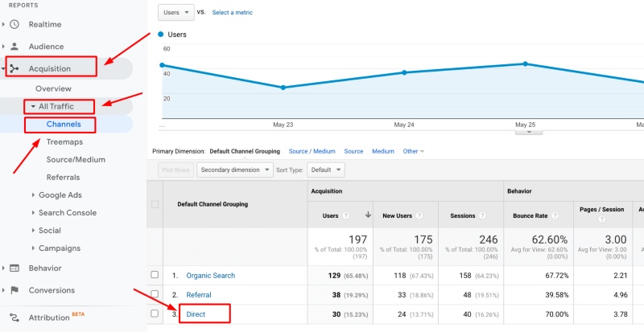Screen dimensions: 644x332
Task: Expand the Audience reports arrow
Action: click(x=3, y=47)
